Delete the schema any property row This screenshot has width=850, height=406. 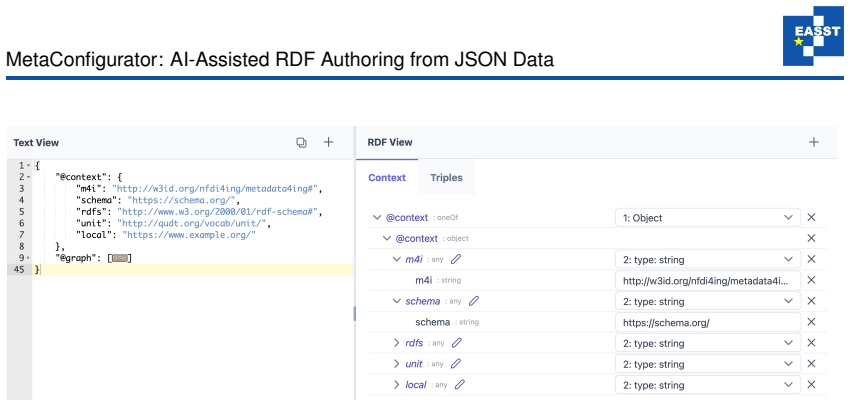point(812,301)
